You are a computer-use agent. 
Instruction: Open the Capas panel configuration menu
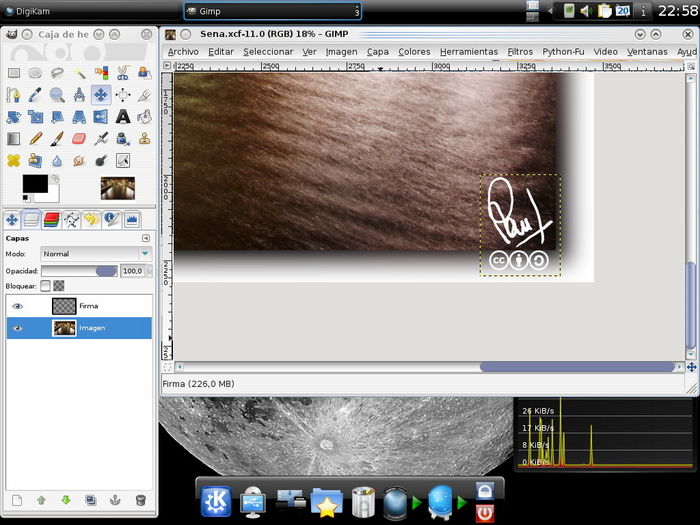pos(146,238)
